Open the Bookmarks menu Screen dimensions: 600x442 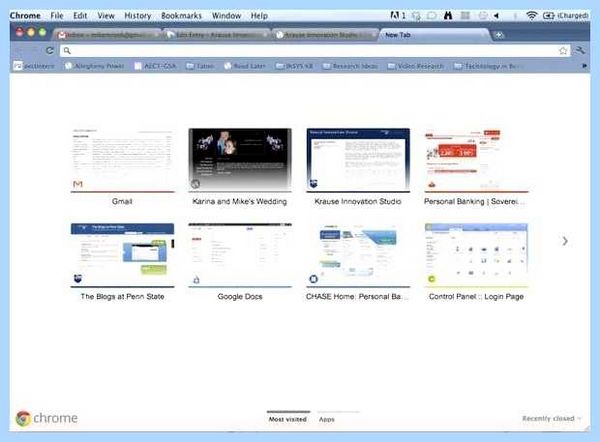pyautogui.click(x=181, y=16)
